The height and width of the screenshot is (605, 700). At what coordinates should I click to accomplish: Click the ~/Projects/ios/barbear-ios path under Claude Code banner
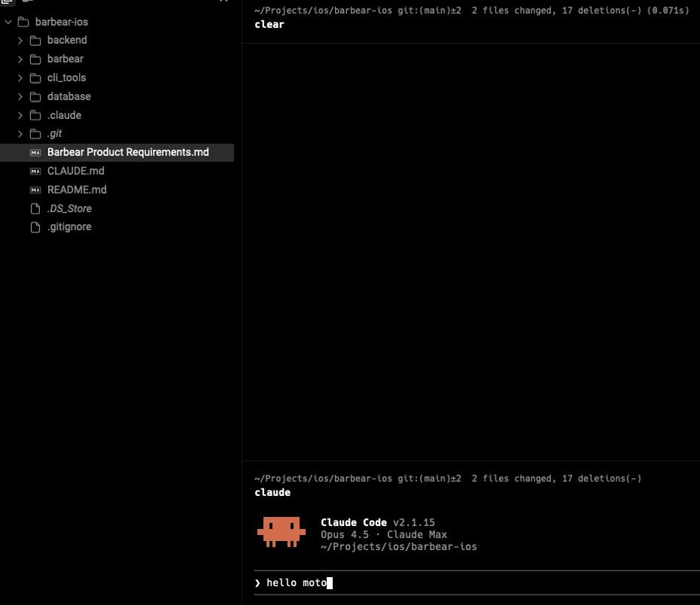click(x=399, y=546)
